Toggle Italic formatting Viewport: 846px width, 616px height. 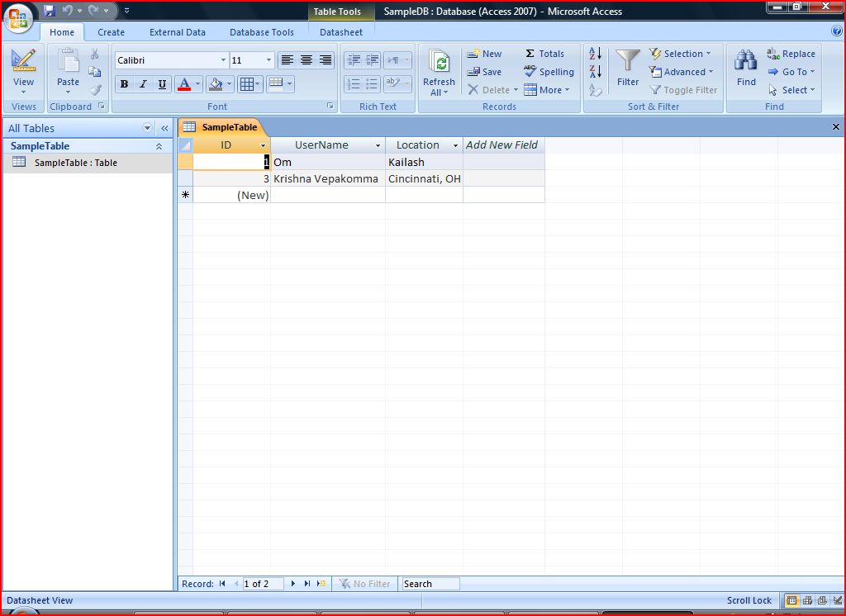tap(143, 84)
